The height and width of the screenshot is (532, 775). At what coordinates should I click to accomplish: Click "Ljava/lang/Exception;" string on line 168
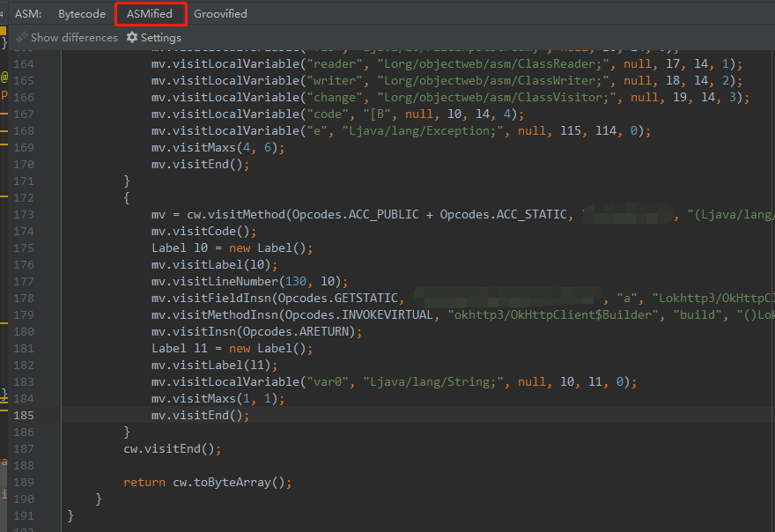[x=423, y=131]
